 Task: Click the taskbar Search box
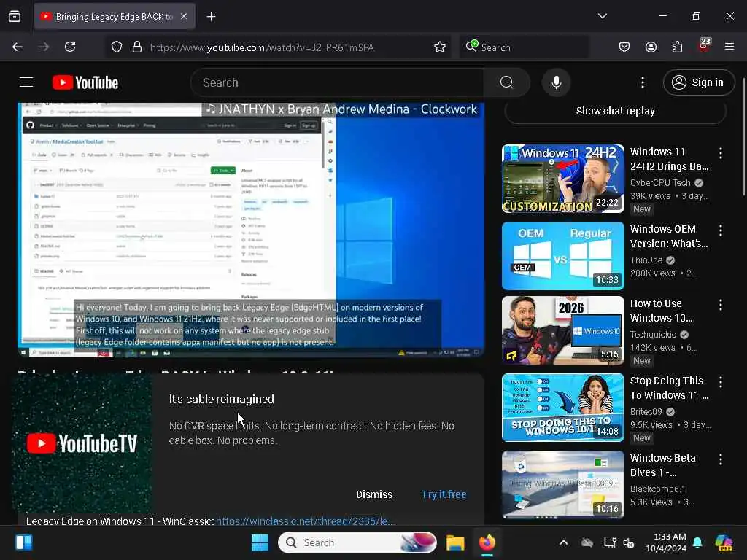357,542
